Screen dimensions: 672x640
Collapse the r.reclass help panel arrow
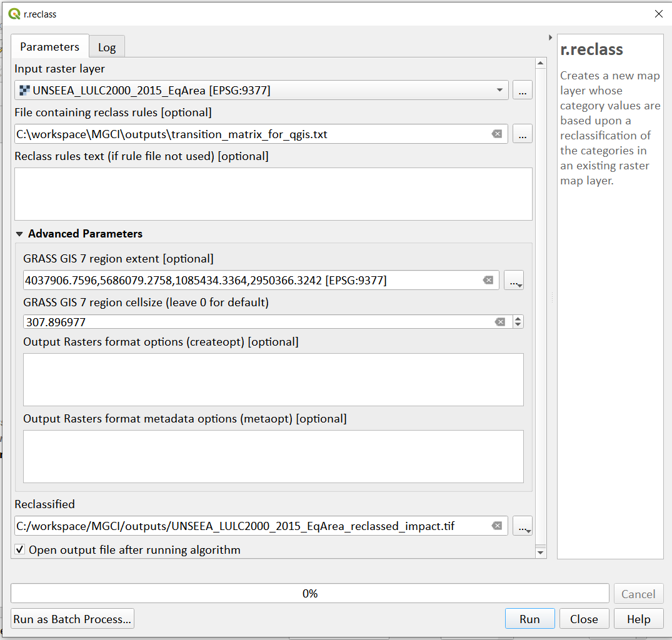click(550, 37)
